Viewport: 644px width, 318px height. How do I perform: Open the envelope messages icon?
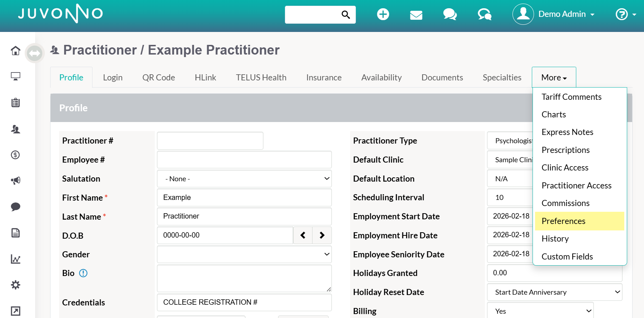416,15
